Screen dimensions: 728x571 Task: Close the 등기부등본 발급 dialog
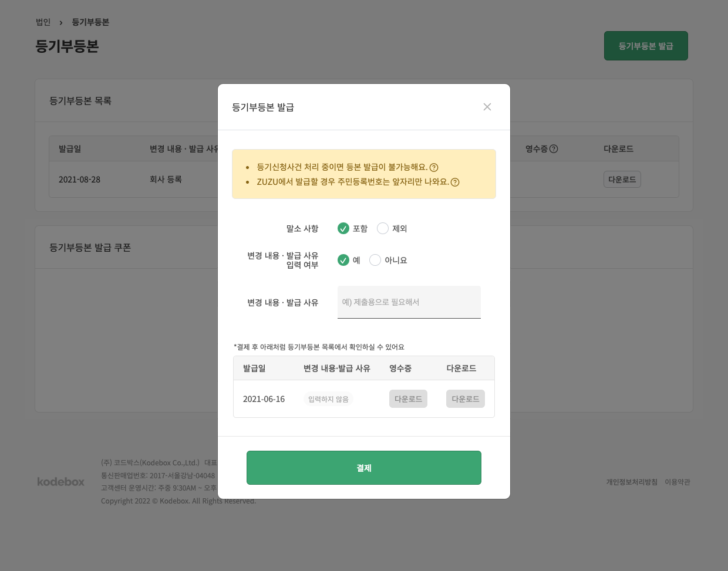click(487, 107)
